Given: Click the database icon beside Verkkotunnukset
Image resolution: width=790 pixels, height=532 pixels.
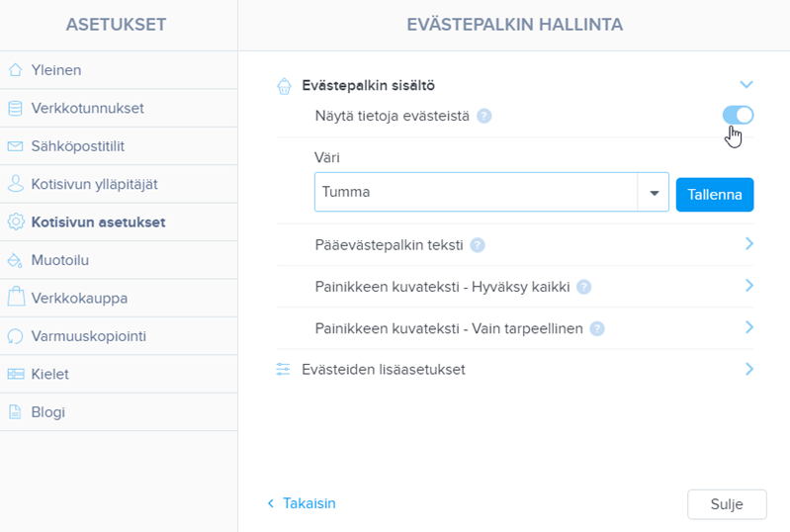Looking at the screenshot, I should click(x=15, y=108).
